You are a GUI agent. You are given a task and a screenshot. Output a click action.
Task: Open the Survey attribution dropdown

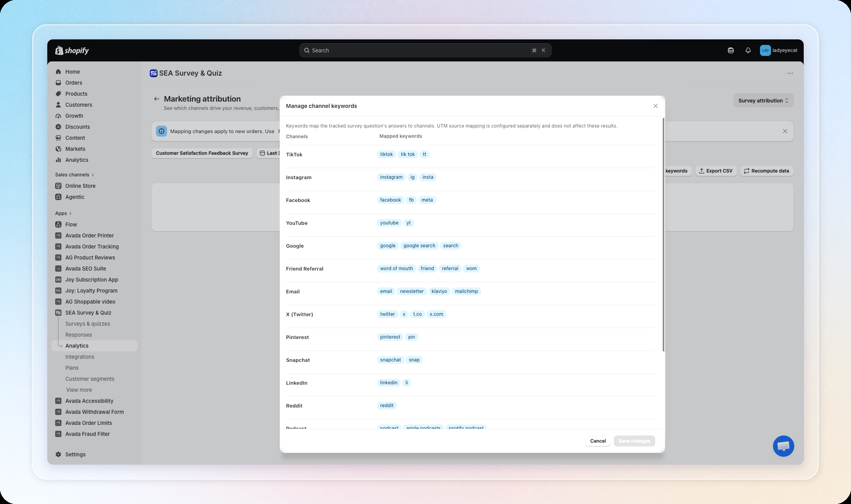763,100
